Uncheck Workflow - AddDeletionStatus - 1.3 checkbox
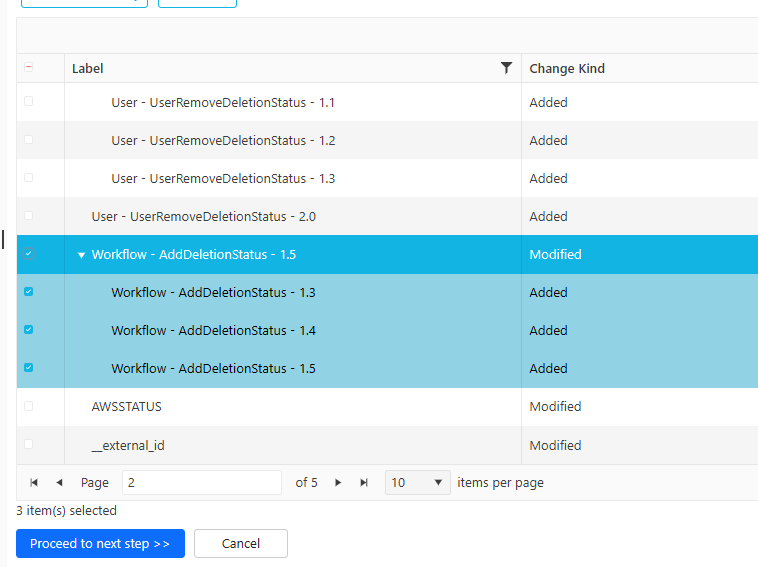The width and height of the screenshot is (758, 567). (28, 292)
